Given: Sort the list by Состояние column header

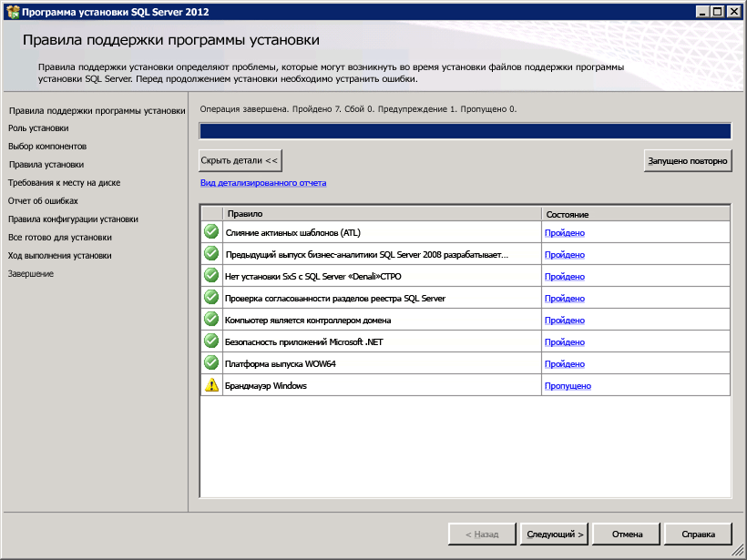Looking at the screenshot, I should [635, 214].
